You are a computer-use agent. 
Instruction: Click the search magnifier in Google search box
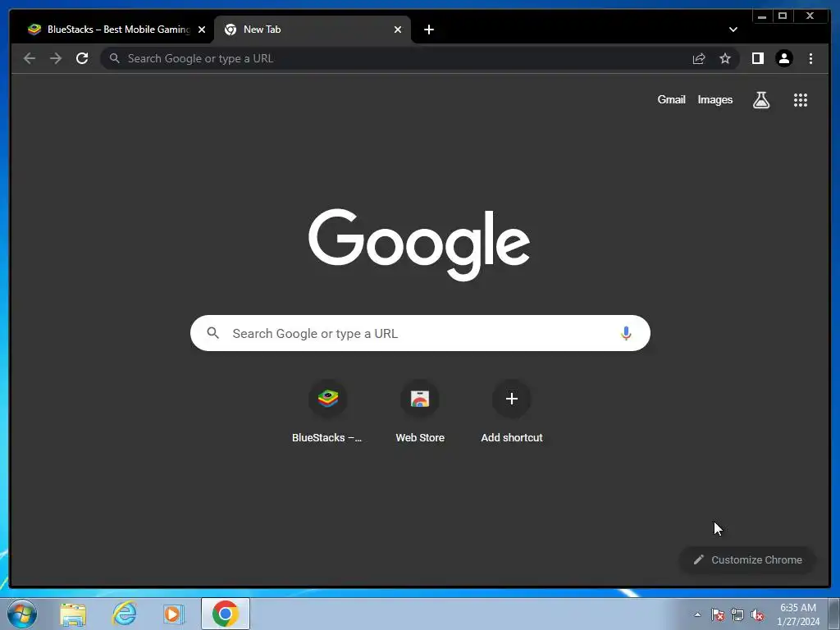point(212,333)
